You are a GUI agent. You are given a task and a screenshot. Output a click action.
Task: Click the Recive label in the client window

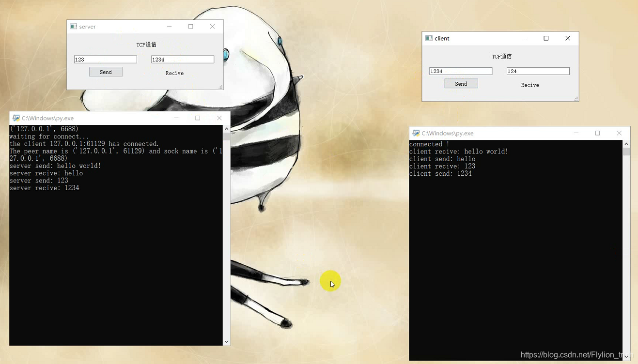pyautogui.click(x=529, y=85)
